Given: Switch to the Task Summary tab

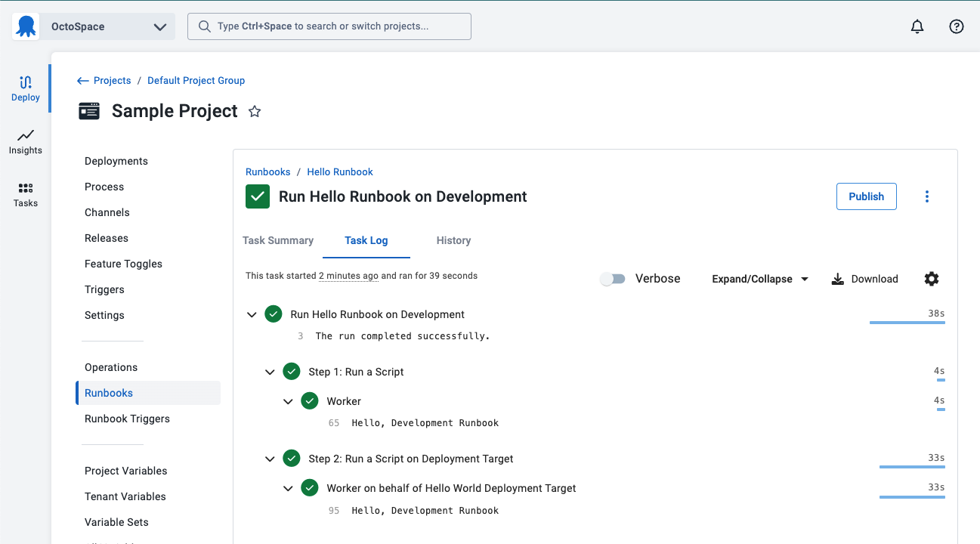Looking at the screenshot, I should coord(278,240).
